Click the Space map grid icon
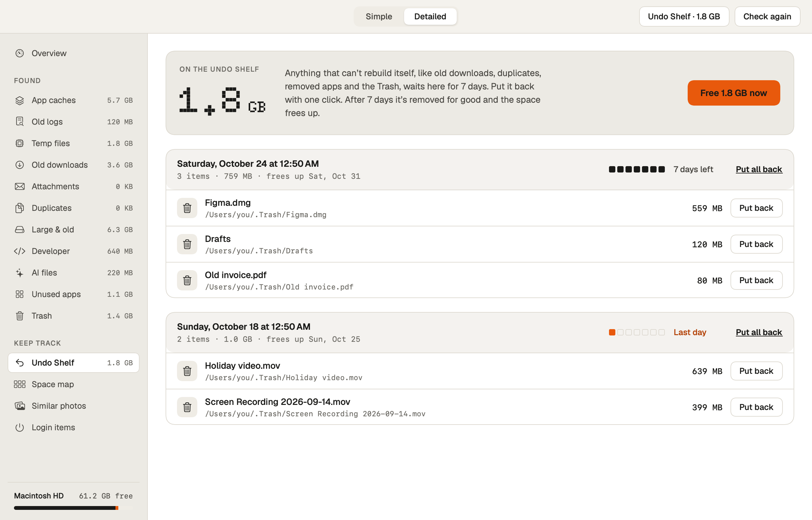Screen dimensions: 812x520 (x=20, y=384)
